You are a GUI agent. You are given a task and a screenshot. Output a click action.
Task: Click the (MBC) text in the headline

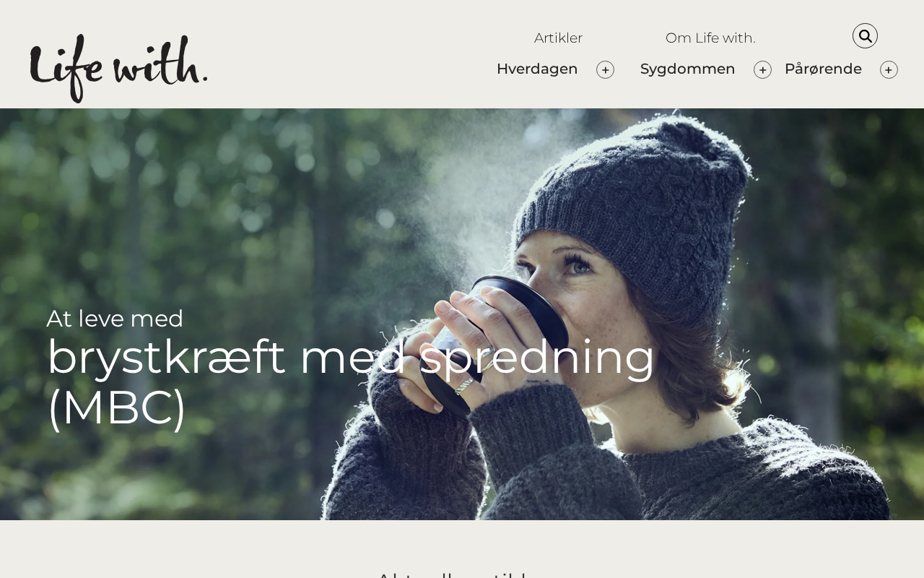click(117, 408)
